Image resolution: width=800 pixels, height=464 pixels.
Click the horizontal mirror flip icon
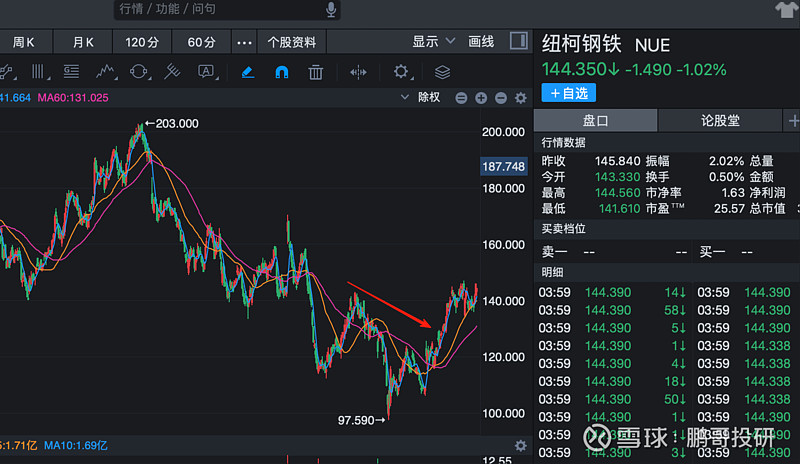pyautogui.click(x=358, y=72)
